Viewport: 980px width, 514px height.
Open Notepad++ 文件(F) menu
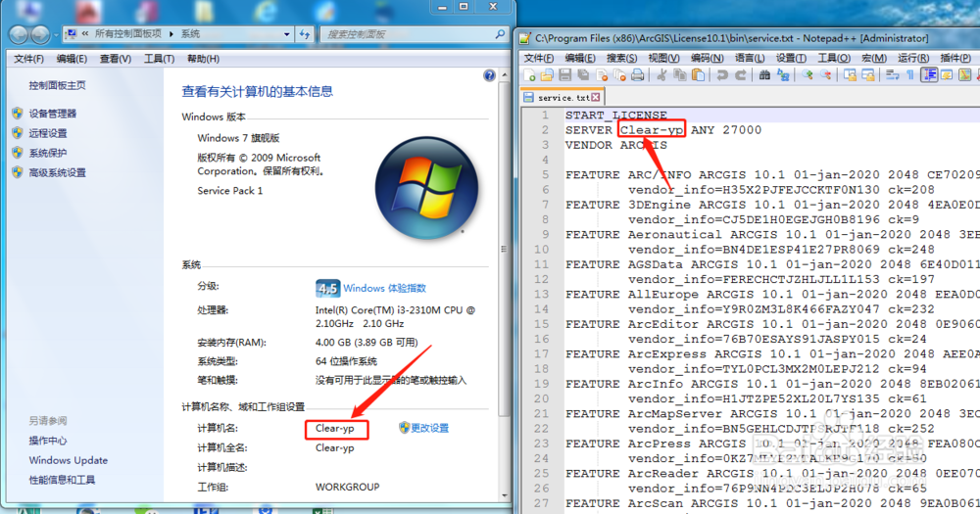point(539,58)
